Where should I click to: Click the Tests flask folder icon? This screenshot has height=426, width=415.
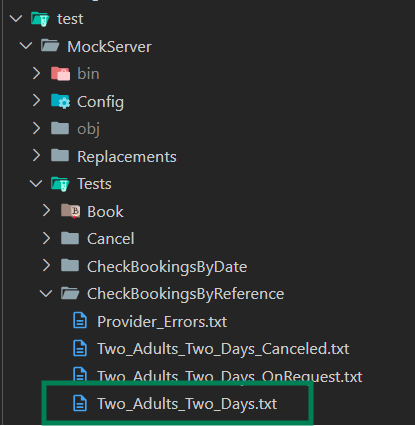[60, 184]
